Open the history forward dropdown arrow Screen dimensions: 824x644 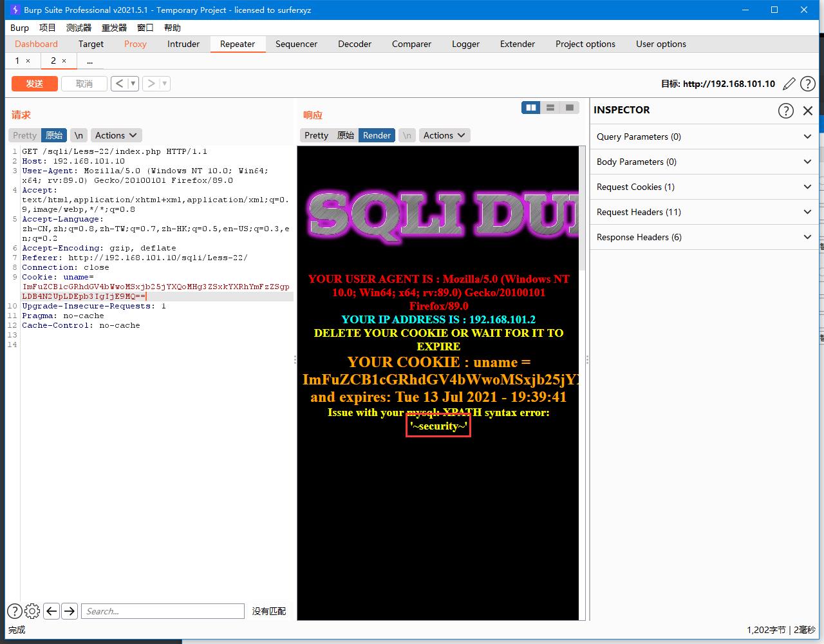pos(165,83)
